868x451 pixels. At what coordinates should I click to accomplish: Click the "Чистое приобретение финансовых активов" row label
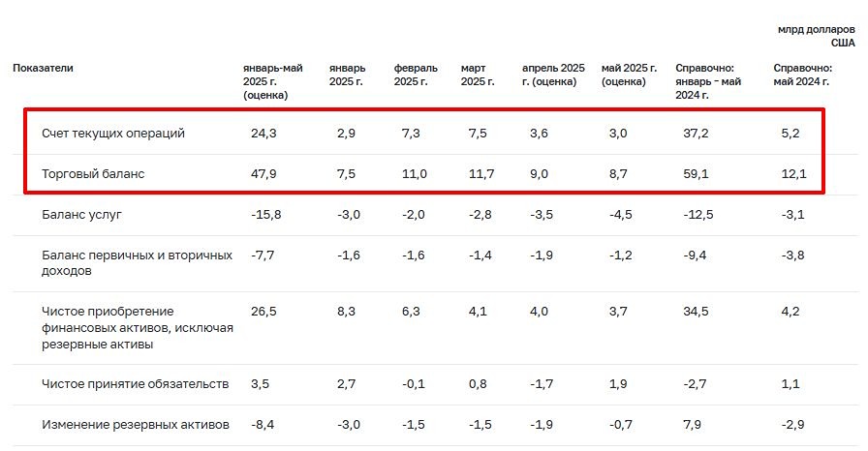point(138,328)
